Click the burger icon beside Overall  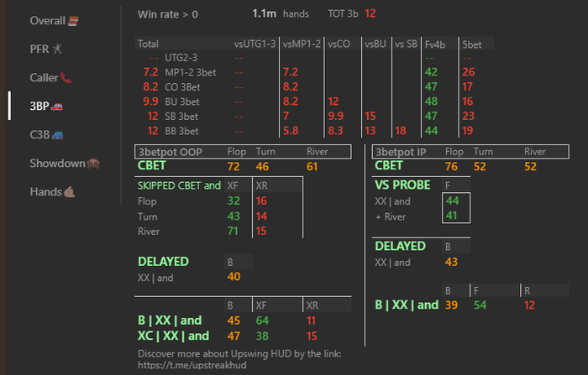point(73,21)
